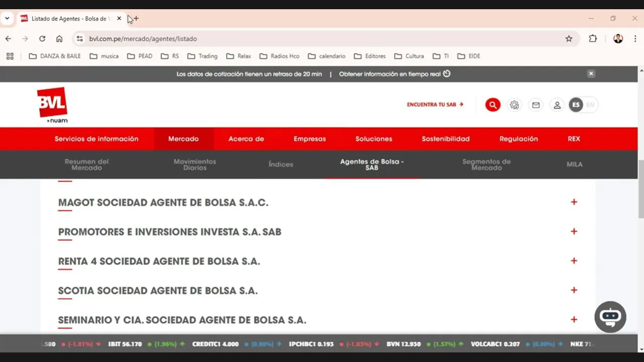Expand Seminario y Cia row
644x362 pixels.
(x=317, y=320)
